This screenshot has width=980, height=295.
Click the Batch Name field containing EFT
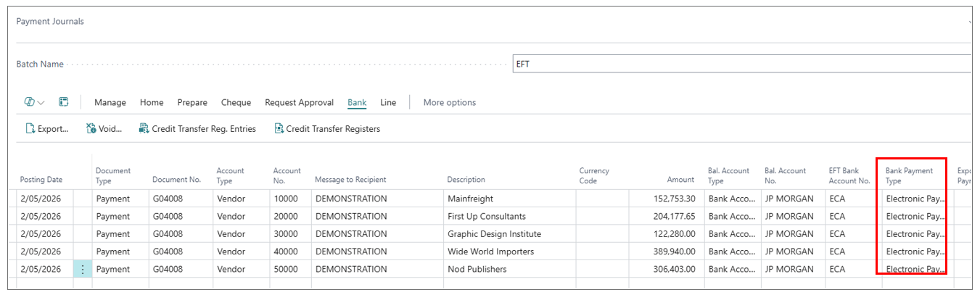click(x=740, y=64)
